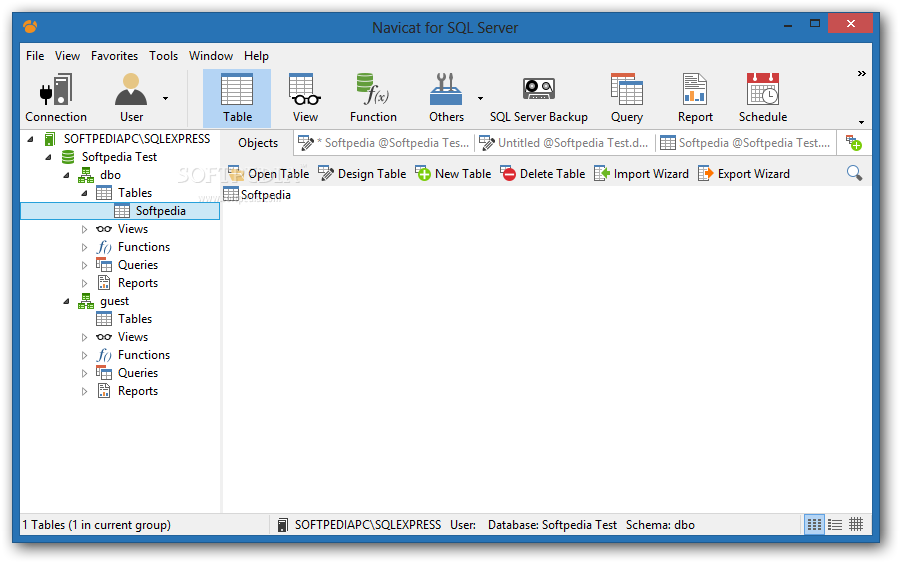The image size is (900, 563).
Task: Click the Design Table button
Action: [x=362, y=173]
